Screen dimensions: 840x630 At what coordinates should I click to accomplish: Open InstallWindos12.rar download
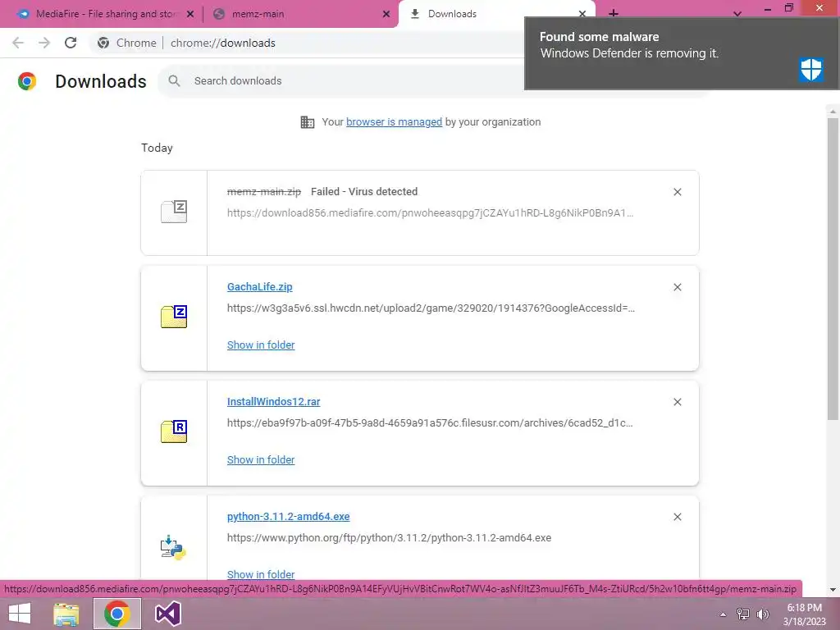274,402
